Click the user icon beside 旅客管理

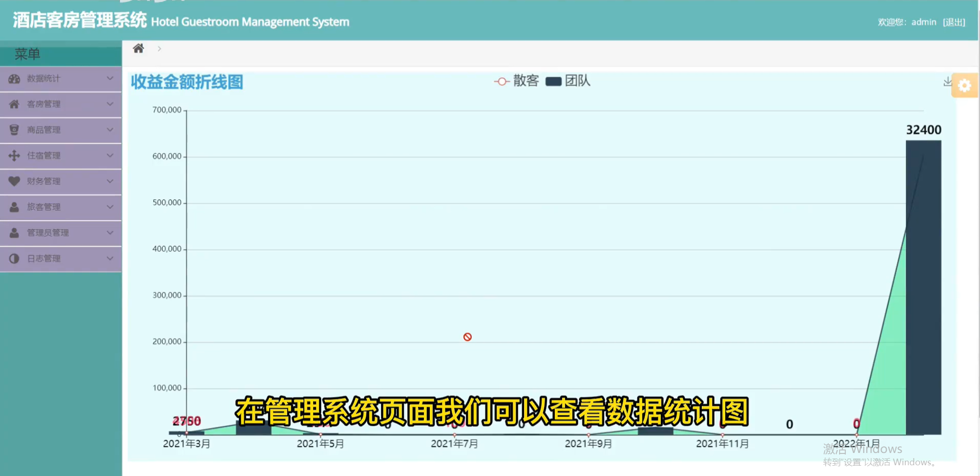[x=14, y=207]
